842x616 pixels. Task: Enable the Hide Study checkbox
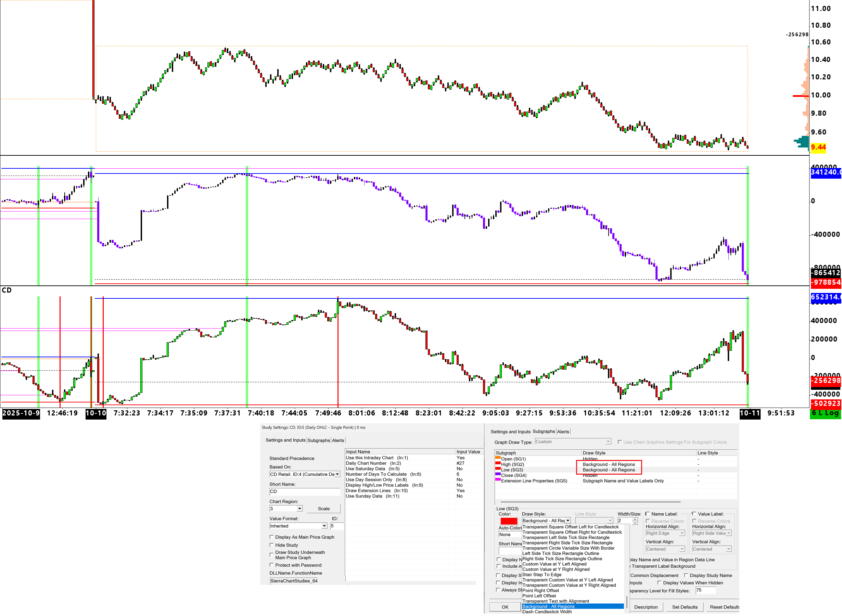(272, 545)
